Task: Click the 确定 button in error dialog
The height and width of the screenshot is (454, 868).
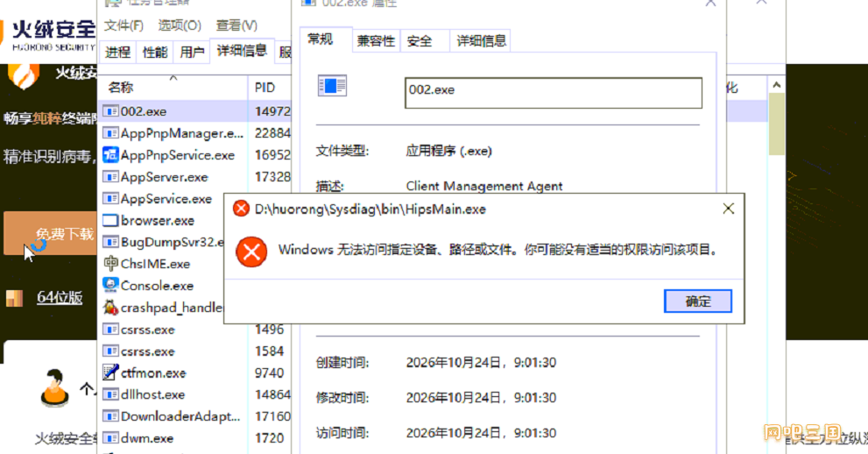Action: point(697,301)
